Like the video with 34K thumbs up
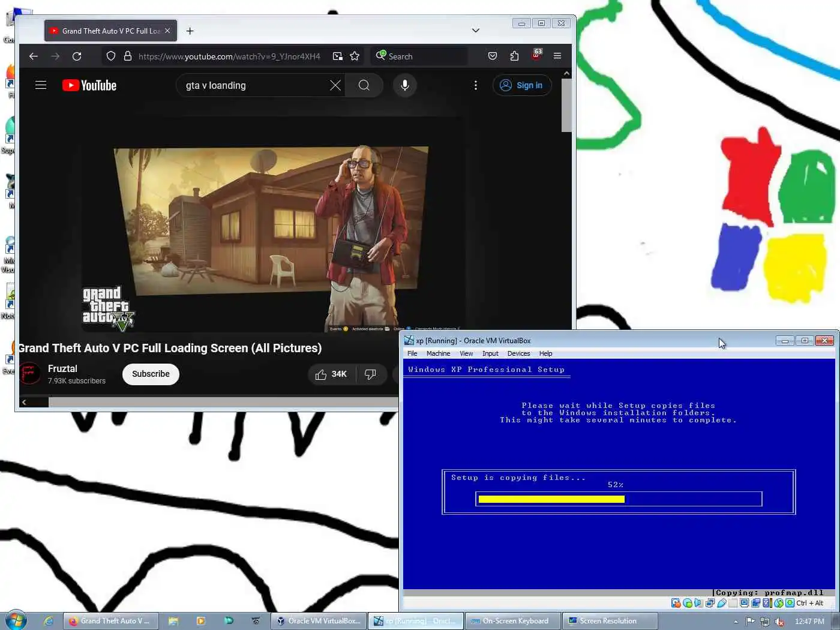Viewport: 840px width, 630px height. [332, 374]
